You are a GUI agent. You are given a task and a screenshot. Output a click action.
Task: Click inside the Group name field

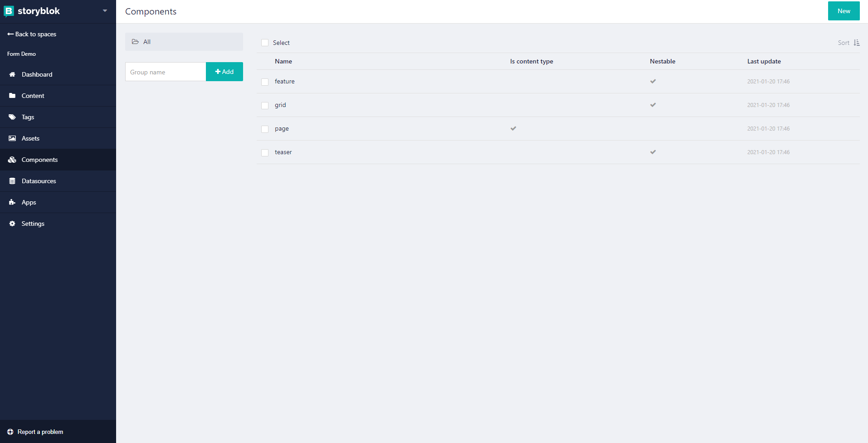165,72
